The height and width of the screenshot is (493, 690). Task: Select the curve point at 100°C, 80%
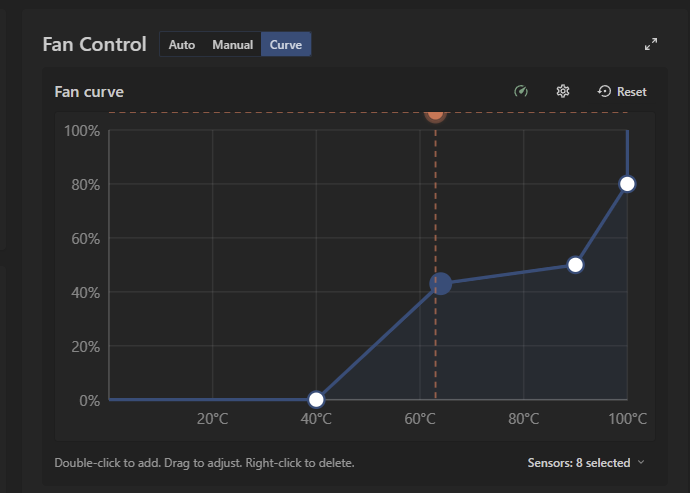tap(627, 184)
